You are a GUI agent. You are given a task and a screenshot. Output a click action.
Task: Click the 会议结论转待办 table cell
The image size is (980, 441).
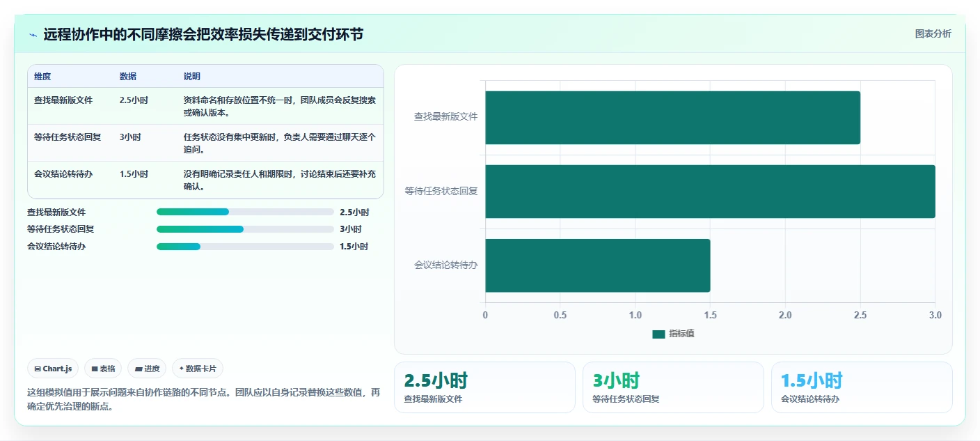pyautogui.click(x=63, y=173)
